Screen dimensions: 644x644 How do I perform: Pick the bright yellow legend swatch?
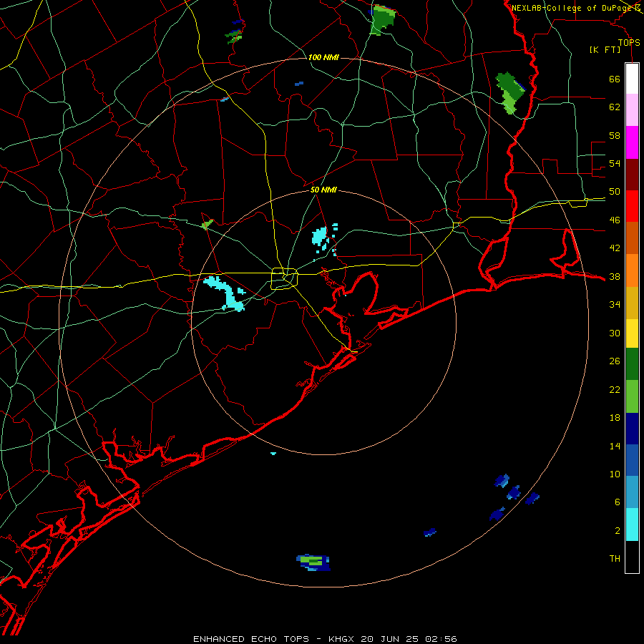click(632, 333)
